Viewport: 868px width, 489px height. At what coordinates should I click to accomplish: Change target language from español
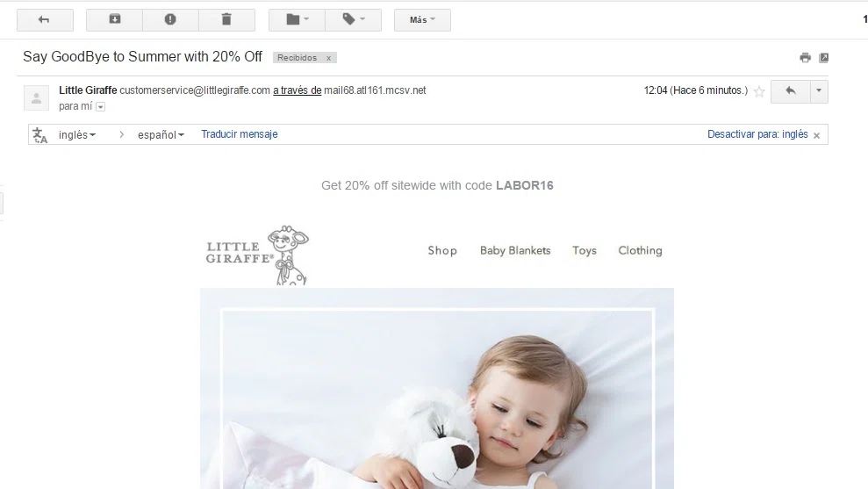(161, 134)
